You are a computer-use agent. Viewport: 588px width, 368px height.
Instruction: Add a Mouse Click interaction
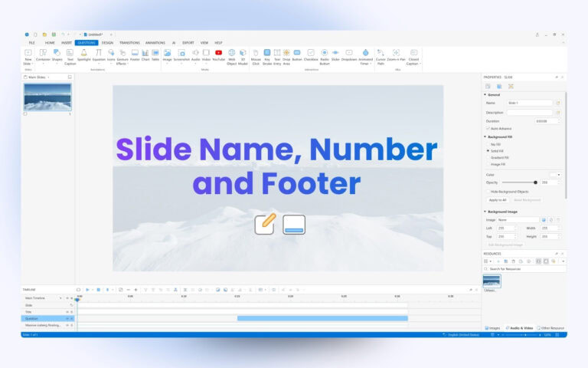[x=256, y=57]
